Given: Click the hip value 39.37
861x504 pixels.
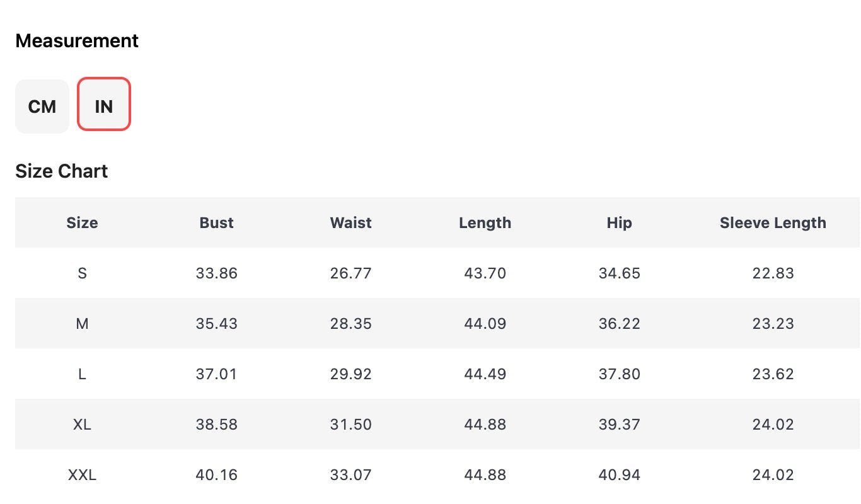Looking at the screenshot, I should 619,425.
